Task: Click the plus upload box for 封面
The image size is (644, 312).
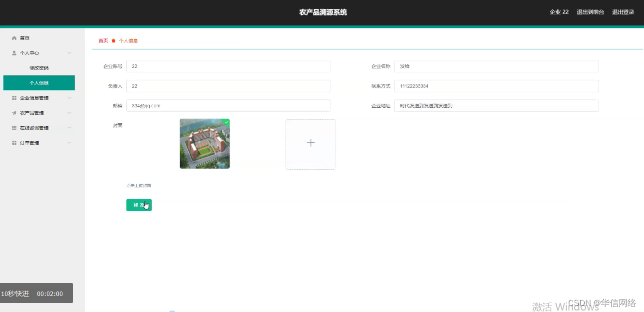Action: click(311, 144)
